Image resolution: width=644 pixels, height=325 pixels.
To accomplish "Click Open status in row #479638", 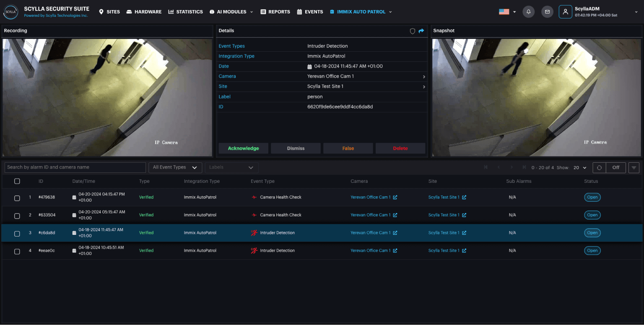I will click(x=592, y=197).
